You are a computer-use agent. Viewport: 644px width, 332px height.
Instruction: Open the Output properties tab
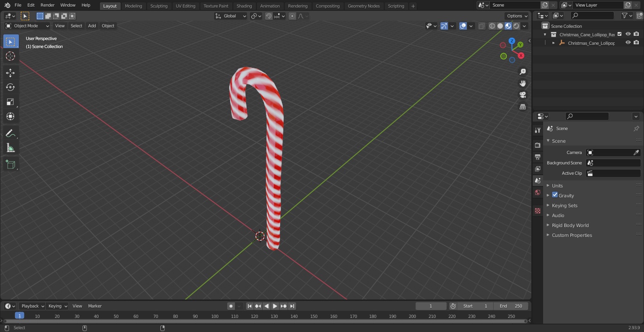pyautogui.click(x=537, y=157)
